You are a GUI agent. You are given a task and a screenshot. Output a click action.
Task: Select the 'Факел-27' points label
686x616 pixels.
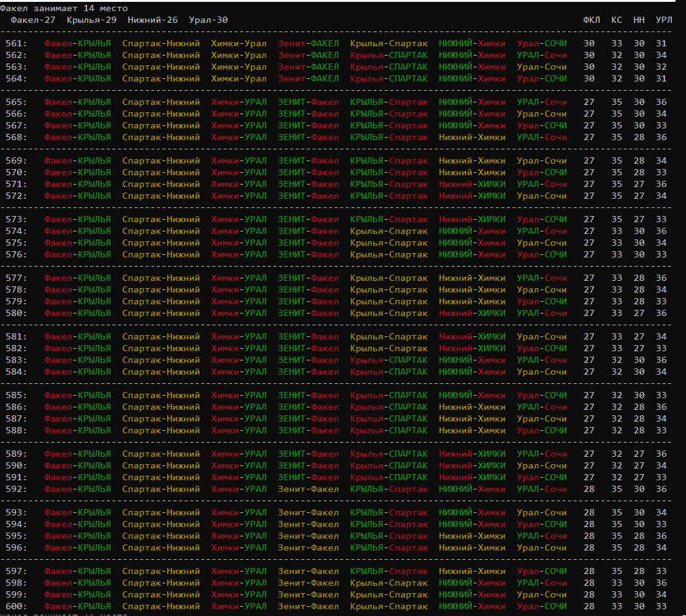coord(33,20)
